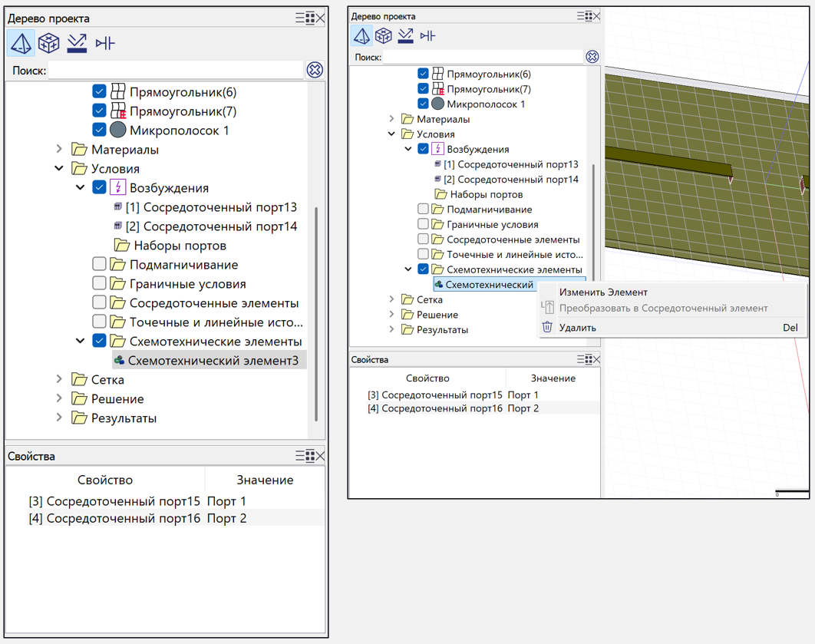Viewport: 815px width, 644px height.
Task: Clear search with the X button in left panel
Action: click(x=315, y=70)
